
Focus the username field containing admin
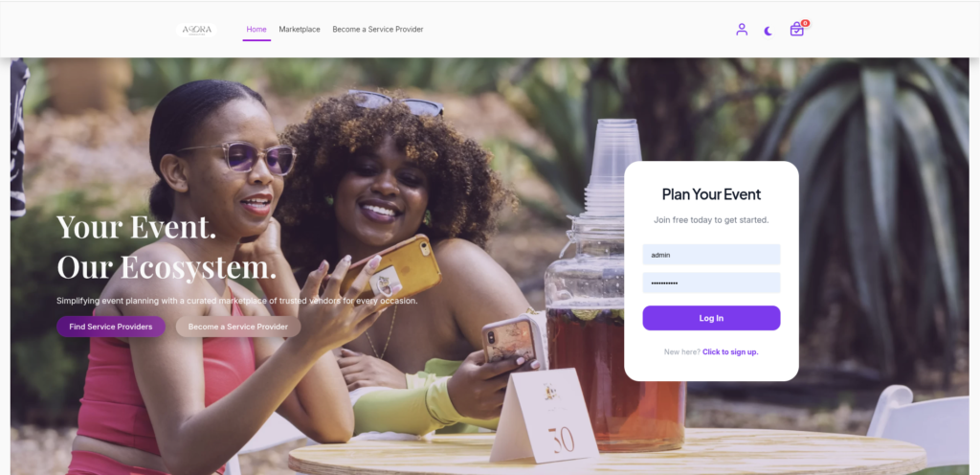[711, 255]
